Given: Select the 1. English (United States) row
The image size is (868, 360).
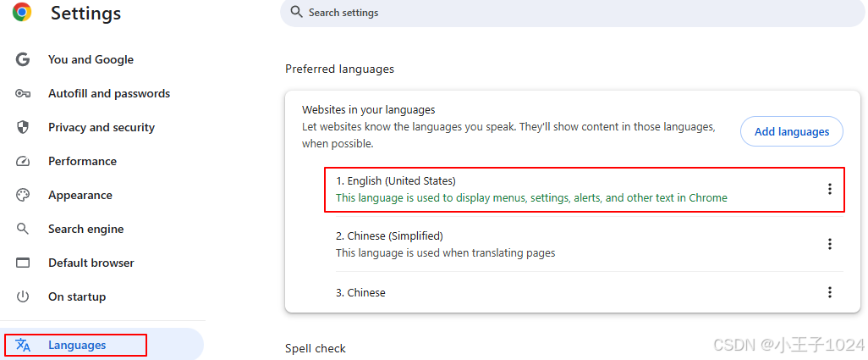Looking at the screenshot, I should (x=584, y=189).
